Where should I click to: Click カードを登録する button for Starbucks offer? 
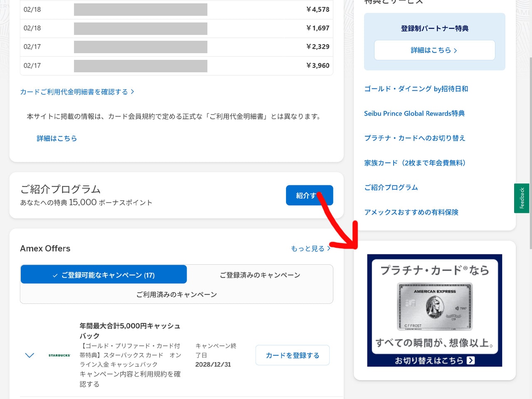[293, 355]
